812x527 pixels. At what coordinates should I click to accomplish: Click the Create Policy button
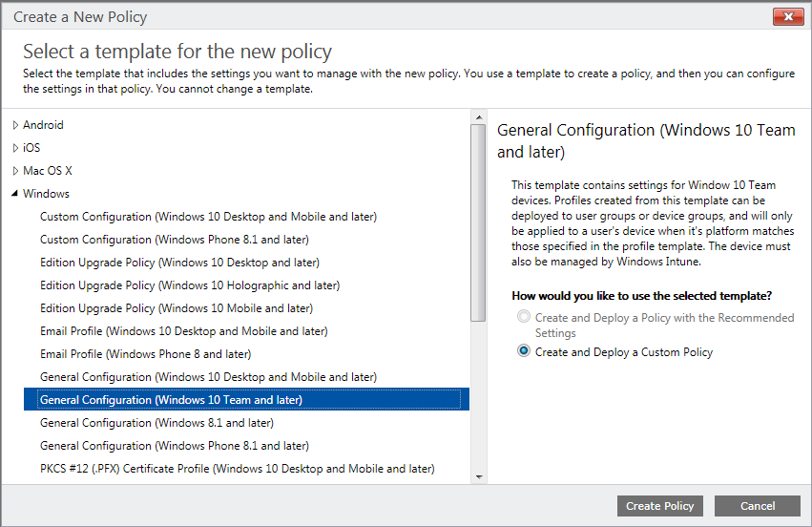tap(660, 506)
